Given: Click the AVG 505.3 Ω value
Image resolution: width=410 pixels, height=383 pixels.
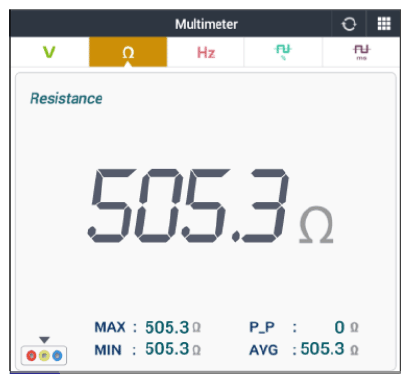Looking at the screenshot, I should tap(329, 349).
